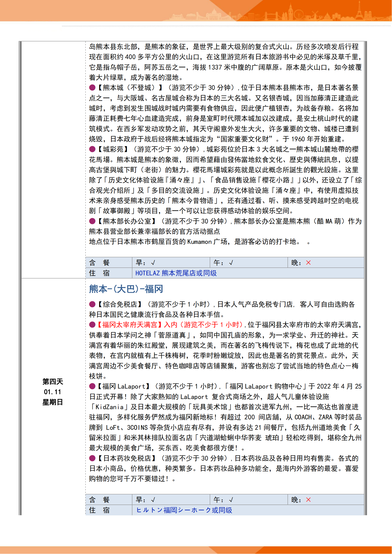Click the lunch check mark on day four
Viewport: 392px width, 554px height.
pos(231,500)
